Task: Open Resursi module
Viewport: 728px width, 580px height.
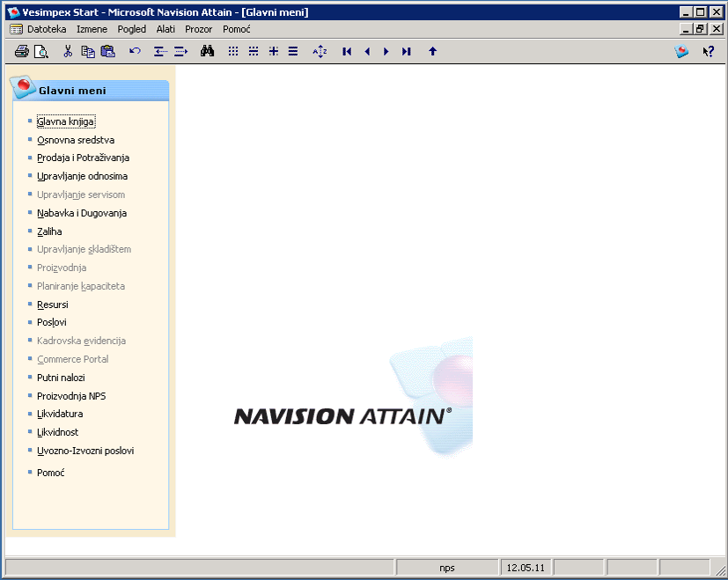Action: [53, 305]
